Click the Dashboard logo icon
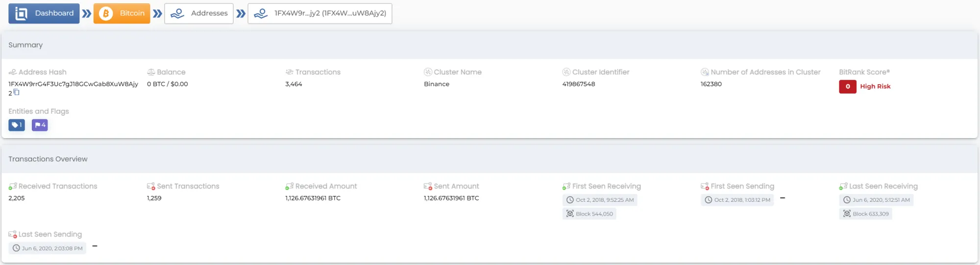The image size is (980, 265). (x=21, y=13)
